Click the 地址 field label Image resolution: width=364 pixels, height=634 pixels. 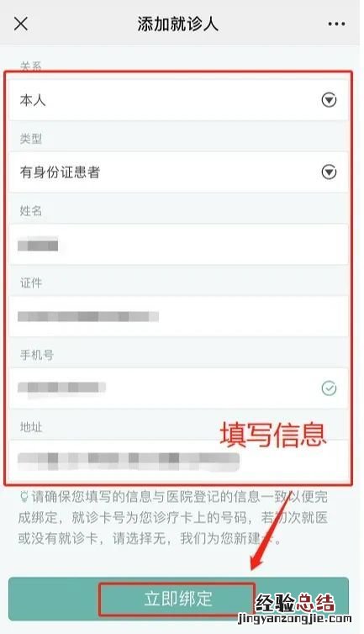[x=31, y=427]
